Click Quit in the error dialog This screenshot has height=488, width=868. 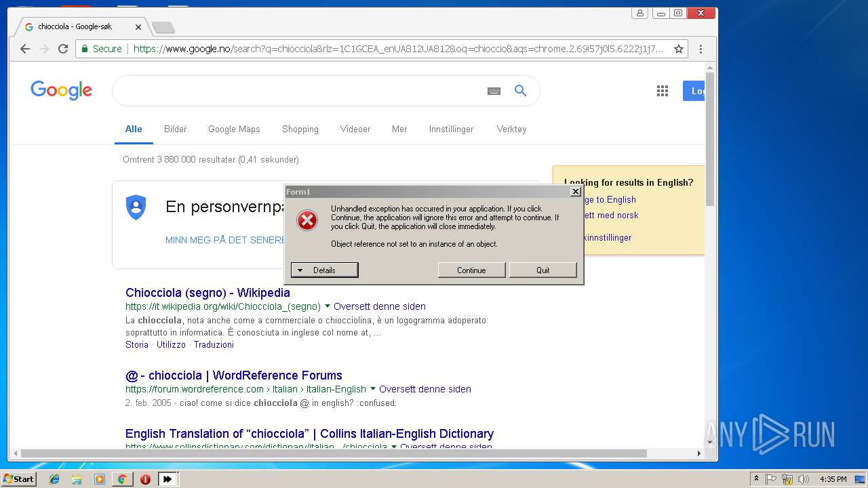coord(543,270)
